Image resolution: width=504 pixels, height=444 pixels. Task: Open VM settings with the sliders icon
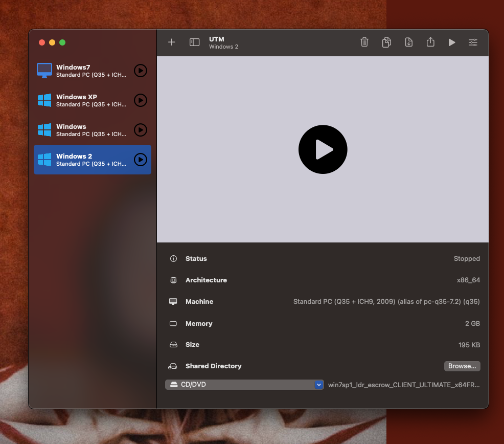[473, 42]
